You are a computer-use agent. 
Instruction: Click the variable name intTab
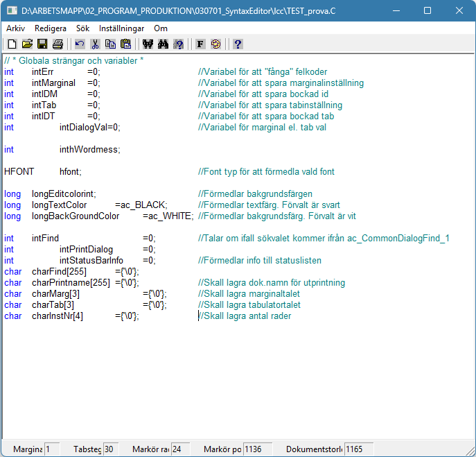(x=44, y=105)
